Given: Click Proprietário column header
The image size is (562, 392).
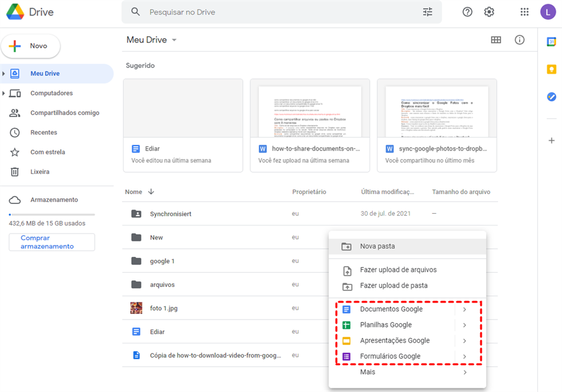Looking at the screenshot, I should tap(309, 192).
